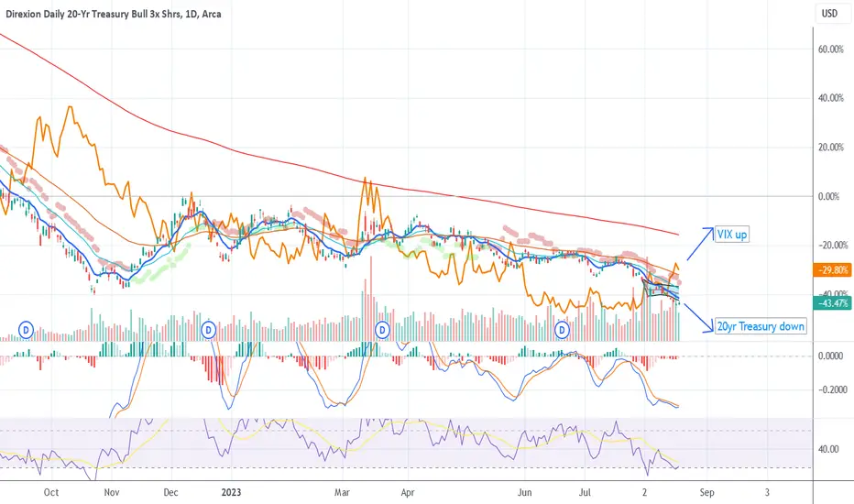Click the -20.00% price axis label
The width and height of the screenshot is (854, 504).
(x=832, y=246)
